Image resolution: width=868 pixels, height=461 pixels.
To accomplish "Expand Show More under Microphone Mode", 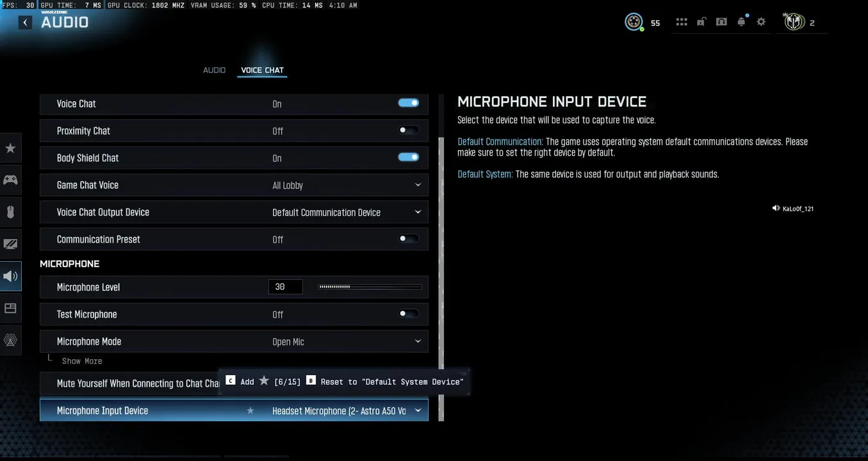I will point(82,361).
